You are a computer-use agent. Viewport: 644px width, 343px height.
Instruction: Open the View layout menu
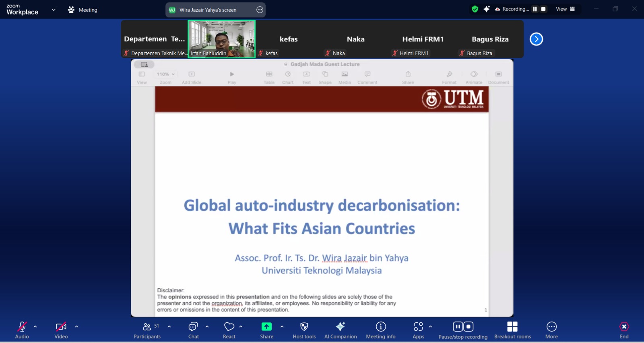pos(565,9)
